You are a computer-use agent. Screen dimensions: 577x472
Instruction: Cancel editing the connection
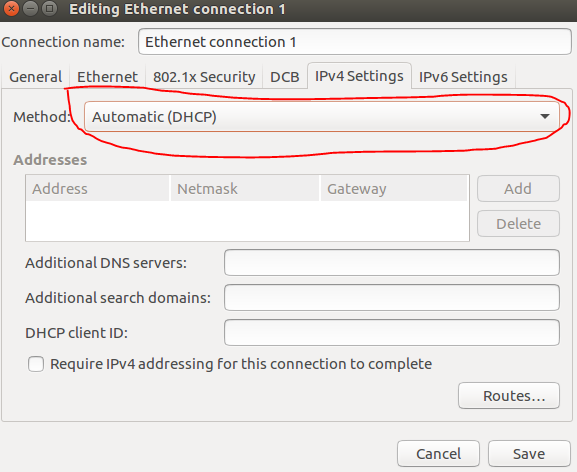438,454
